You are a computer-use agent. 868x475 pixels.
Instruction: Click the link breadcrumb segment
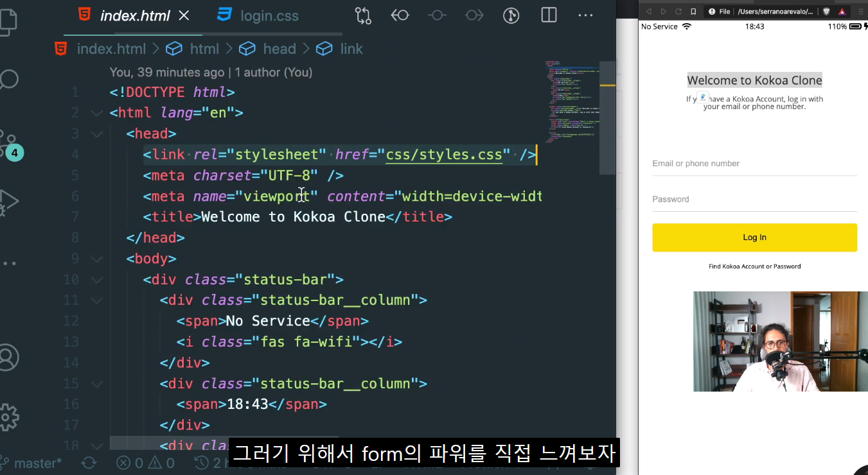[351, 49]
